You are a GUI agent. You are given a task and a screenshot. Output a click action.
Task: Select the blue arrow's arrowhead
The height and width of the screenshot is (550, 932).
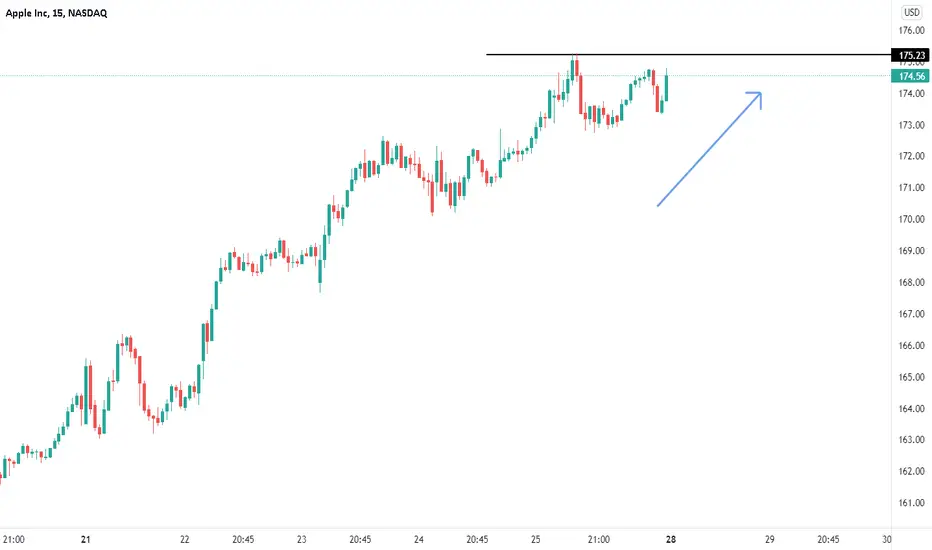[755, 98]
